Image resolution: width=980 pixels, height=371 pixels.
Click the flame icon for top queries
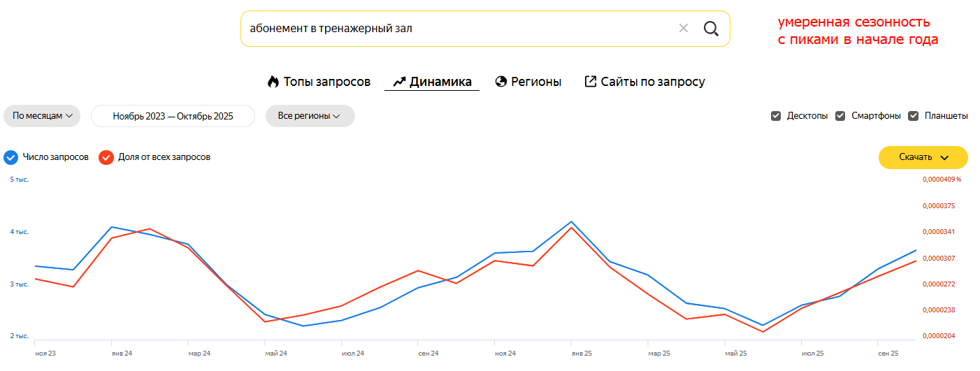[x=273, y=82]
